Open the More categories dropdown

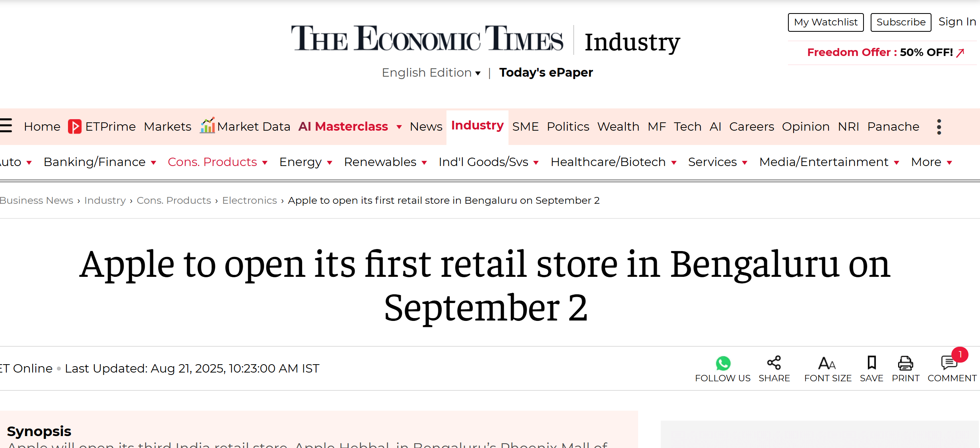931,162
